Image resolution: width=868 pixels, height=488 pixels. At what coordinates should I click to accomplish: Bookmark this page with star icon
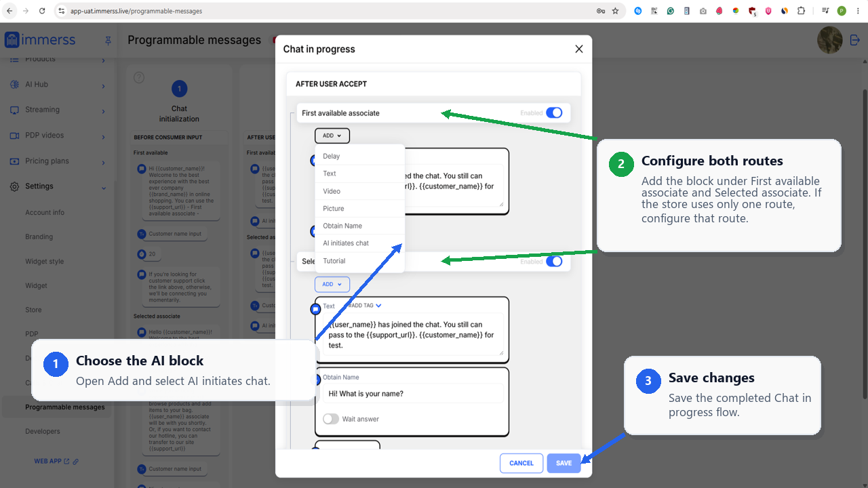(x=615, y=11)
